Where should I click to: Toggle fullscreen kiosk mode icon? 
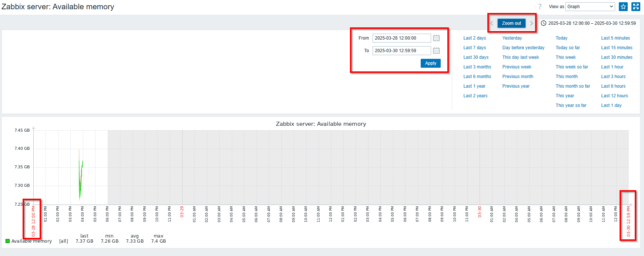coord(636,7)
